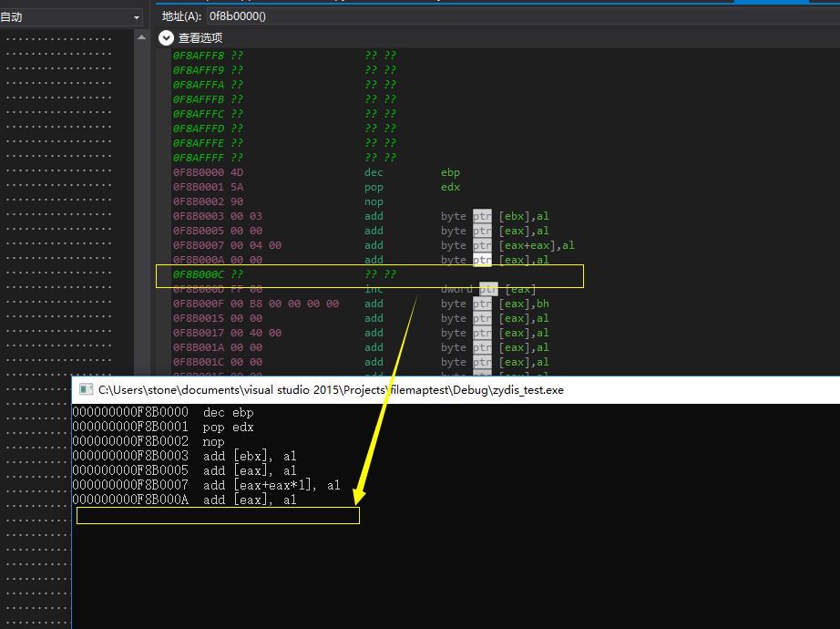Select unreadable address line 0F8AFFFC
This screenshot has width=840, height=629.
pos(284,114)
